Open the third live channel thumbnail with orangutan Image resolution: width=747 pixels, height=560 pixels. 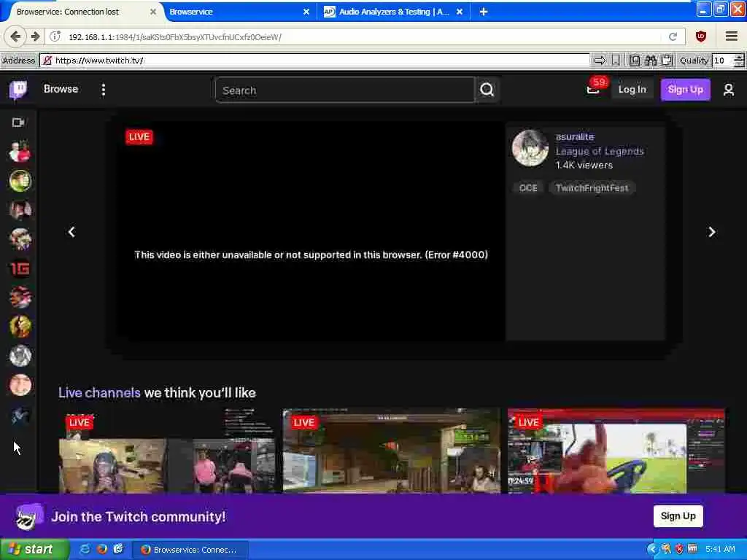(x=616, y=451)
